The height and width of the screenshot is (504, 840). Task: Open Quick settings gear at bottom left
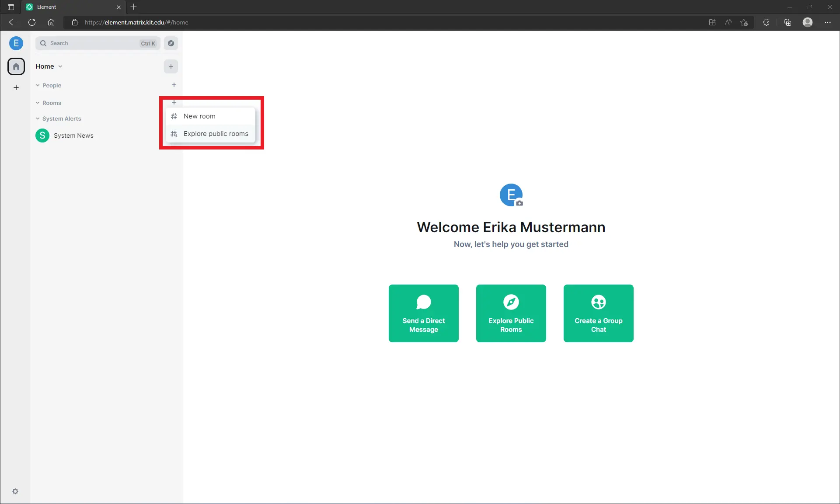(15, 491)
